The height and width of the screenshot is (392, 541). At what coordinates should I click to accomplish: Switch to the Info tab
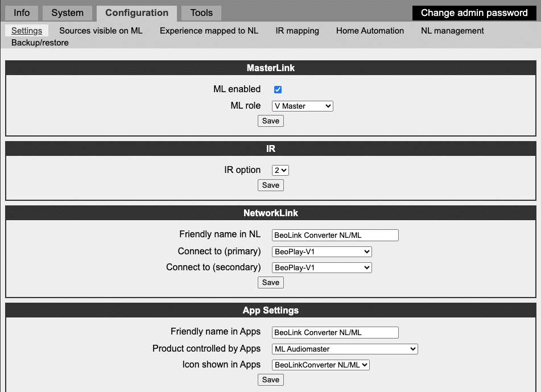(x=22, y=13)
